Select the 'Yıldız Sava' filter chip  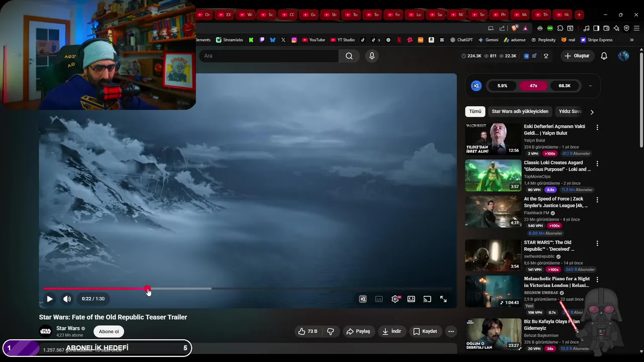pyautogui.click(x=570, y=112)
